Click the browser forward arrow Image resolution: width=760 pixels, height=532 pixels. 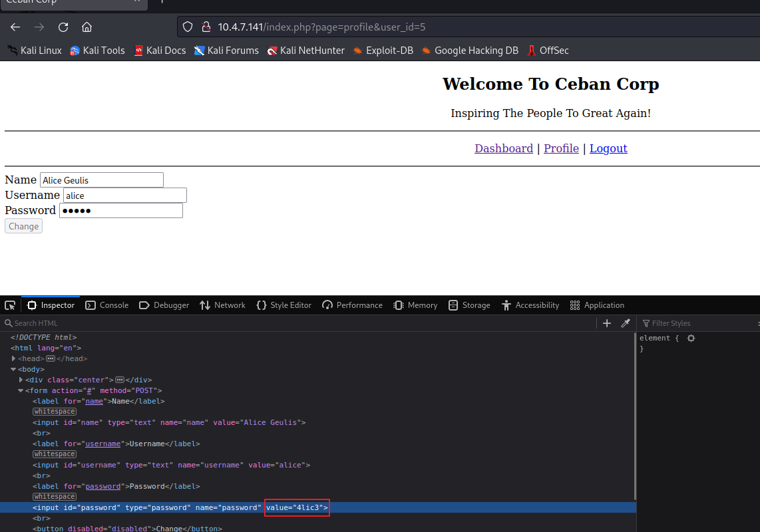click(39, 27)
